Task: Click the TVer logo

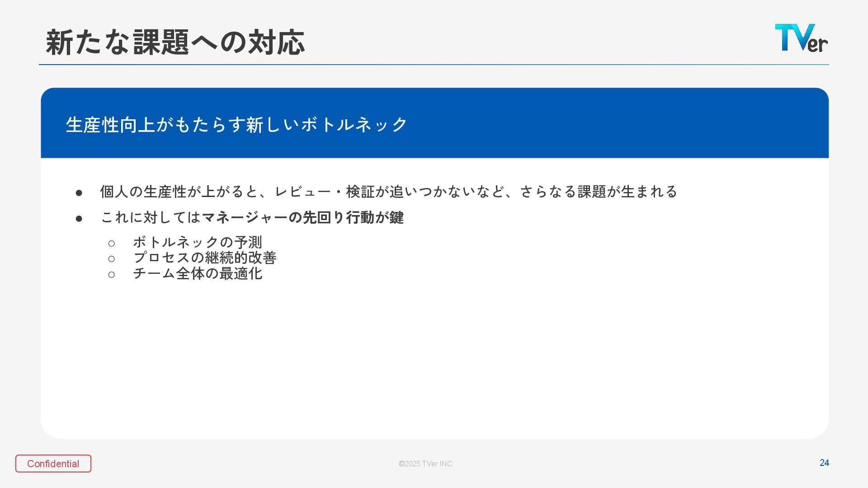Action: click(801, 38)
